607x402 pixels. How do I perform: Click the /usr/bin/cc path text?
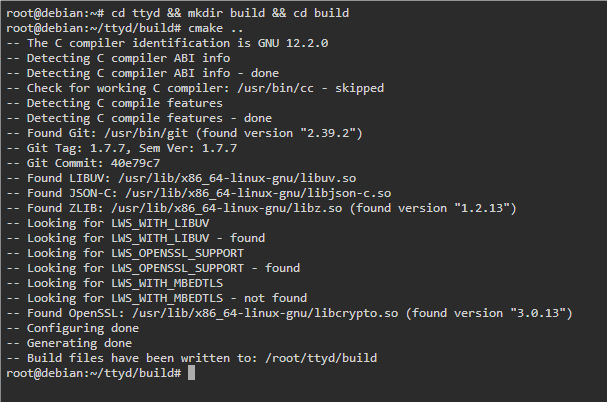[275, 88]
